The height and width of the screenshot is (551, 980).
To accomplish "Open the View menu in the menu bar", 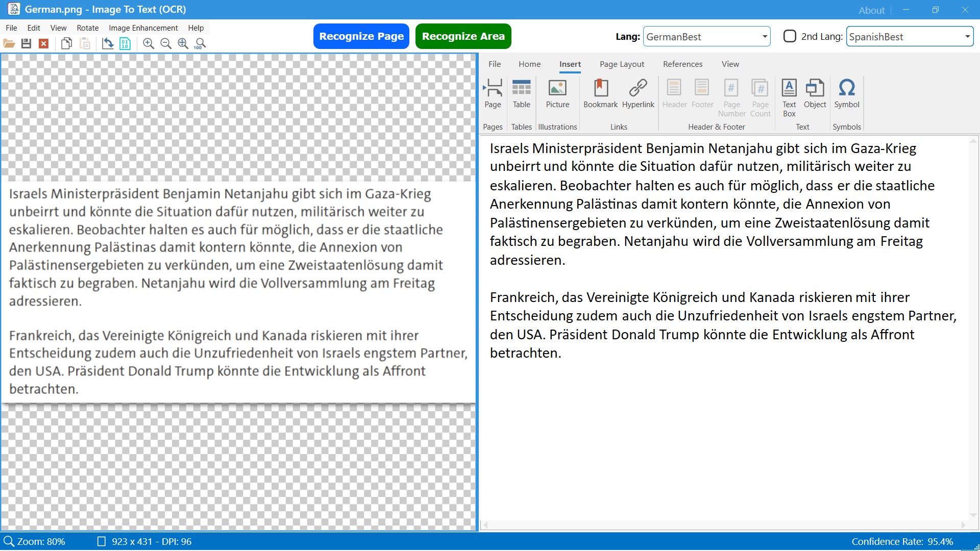I will [58, 28].
